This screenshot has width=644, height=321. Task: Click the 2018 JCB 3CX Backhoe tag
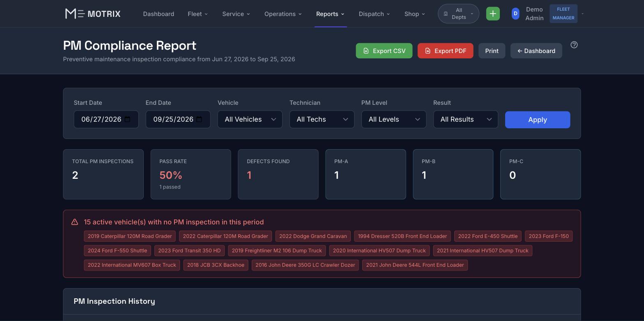tap(216, 265)
